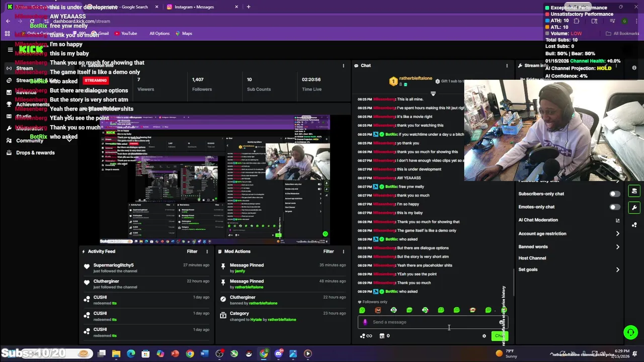644x362 pixels.
Task: Insert the orange angry-face emote
Action: 378,310
